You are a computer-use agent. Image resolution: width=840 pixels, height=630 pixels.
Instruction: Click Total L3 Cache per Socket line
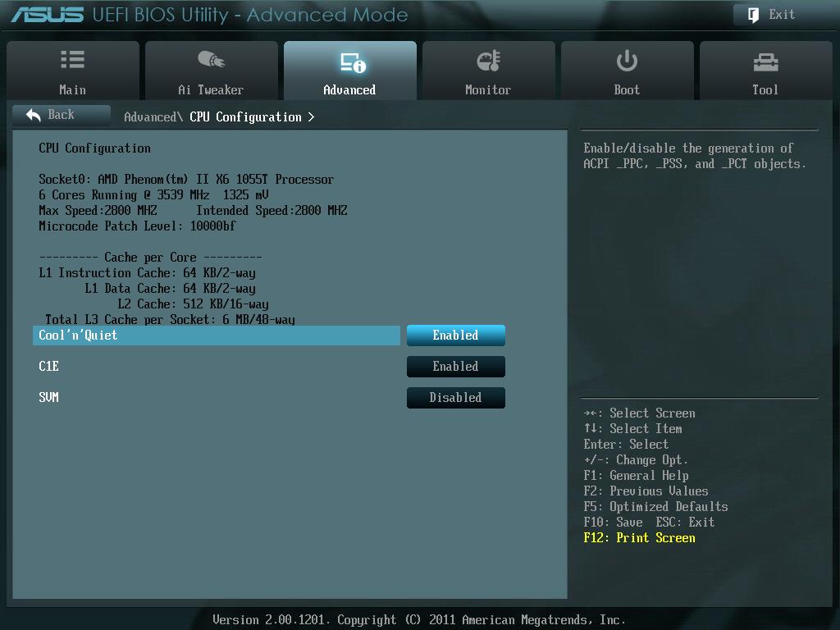tap(170, 320)
